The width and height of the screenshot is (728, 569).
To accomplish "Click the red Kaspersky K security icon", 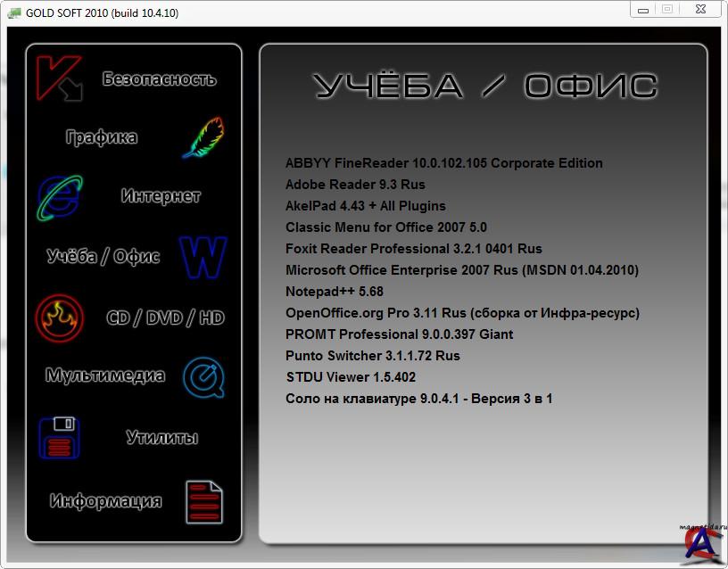I will (60, 78).
